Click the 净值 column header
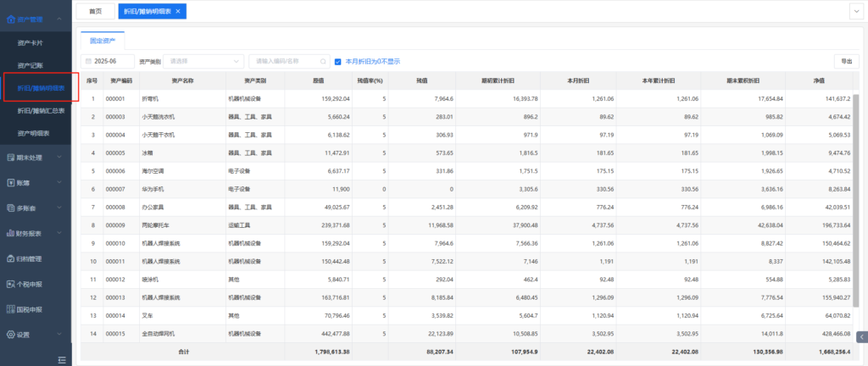Image resolution: width=868 pixels, height=366 pixels. (x=820, y=80)
